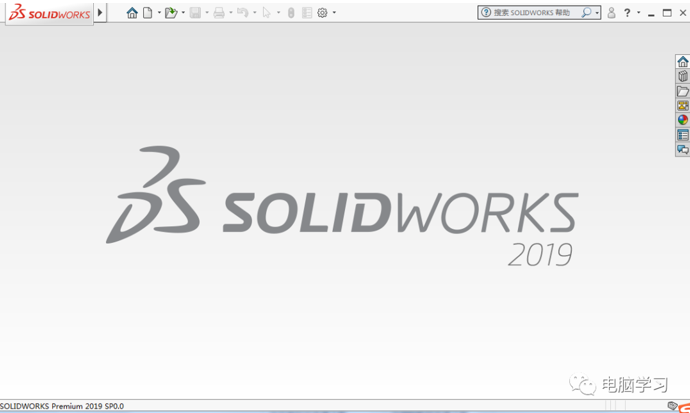Click the Select cursor tool
The image size is (690, 413).
[x=266, y=13]
